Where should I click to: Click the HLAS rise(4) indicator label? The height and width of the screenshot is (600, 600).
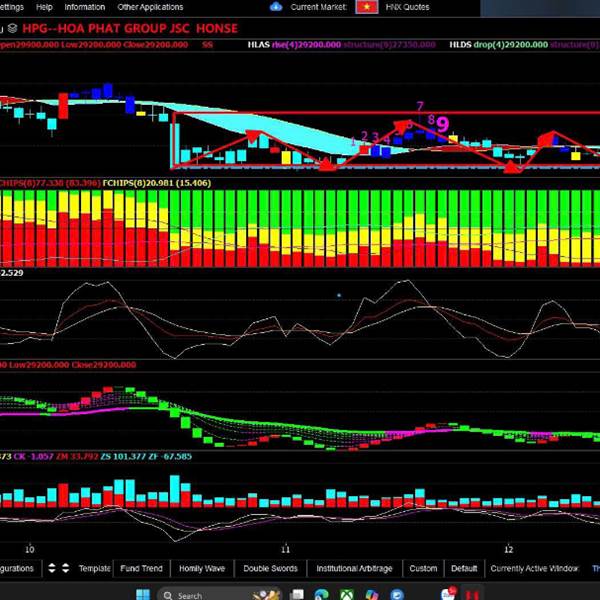pyautogui.click(x=294, y=45)
